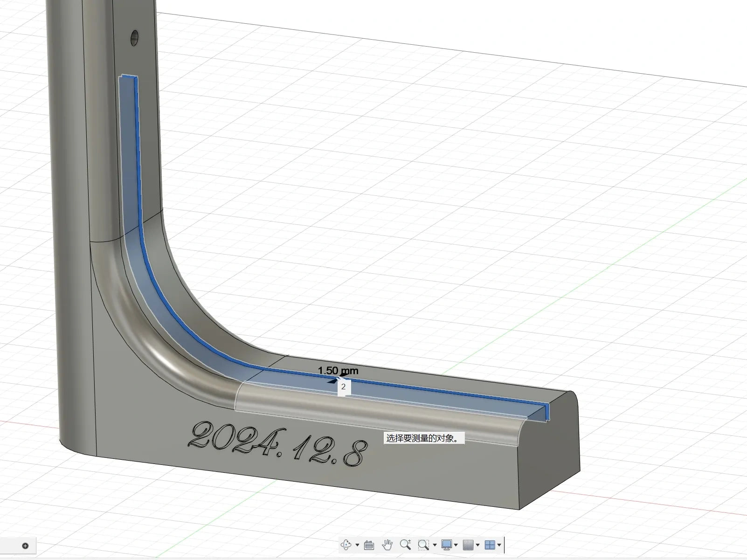The height and width of the screenshot is (560, 747).
Task: Select the selection marker labeled 2
Action: (x=344, y=387)
